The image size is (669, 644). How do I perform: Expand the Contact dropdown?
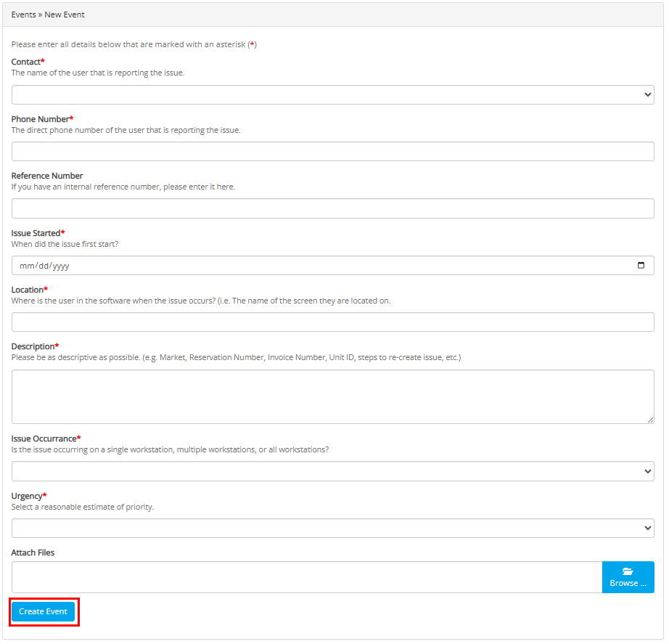coord(332,95)
